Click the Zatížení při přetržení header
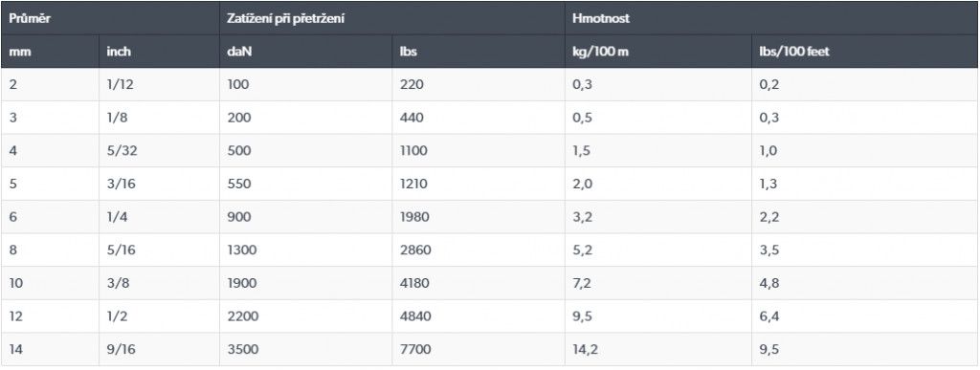 click(391, 18)
